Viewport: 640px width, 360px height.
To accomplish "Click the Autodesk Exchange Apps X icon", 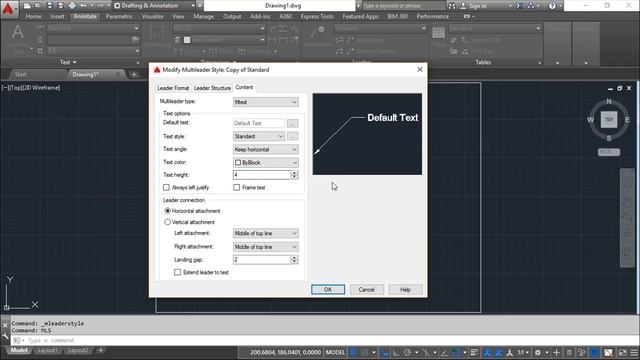I will 520,6.
